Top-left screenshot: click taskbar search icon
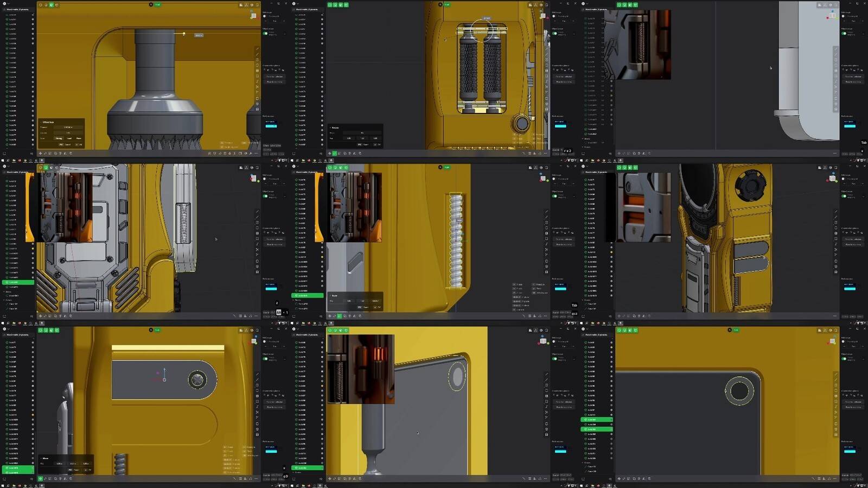 [x=8, y=160]
